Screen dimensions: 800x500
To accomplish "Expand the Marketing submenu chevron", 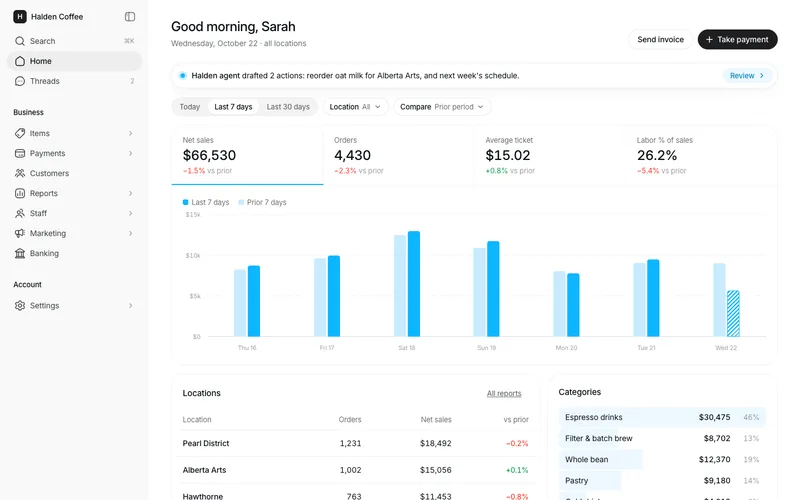I will (x=131, y=233).
